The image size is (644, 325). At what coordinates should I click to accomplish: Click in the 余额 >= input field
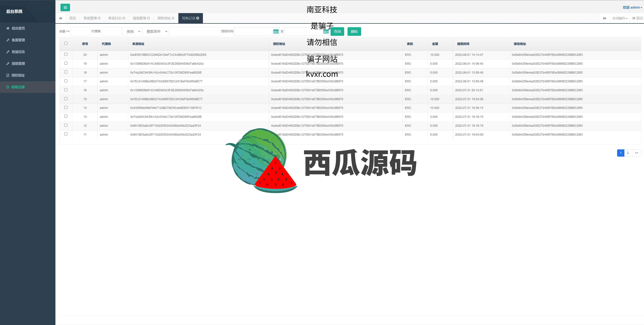point(80,32)
